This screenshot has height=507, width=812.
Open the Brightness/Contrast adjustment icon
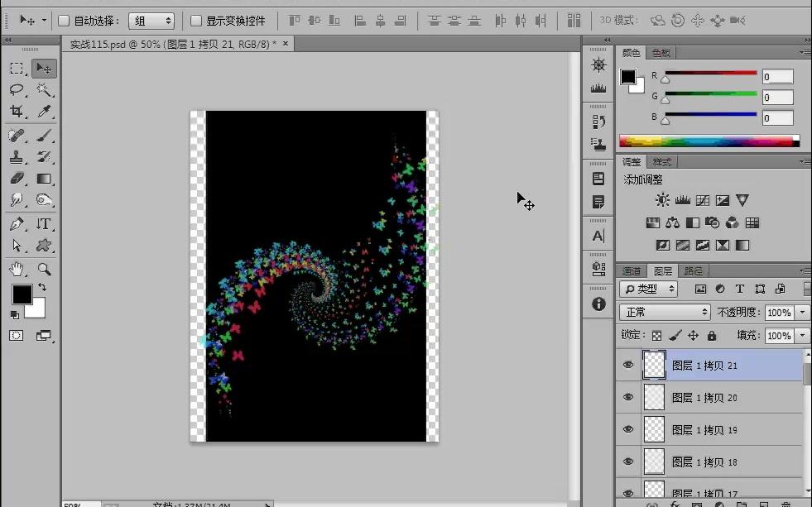(662, 200)
